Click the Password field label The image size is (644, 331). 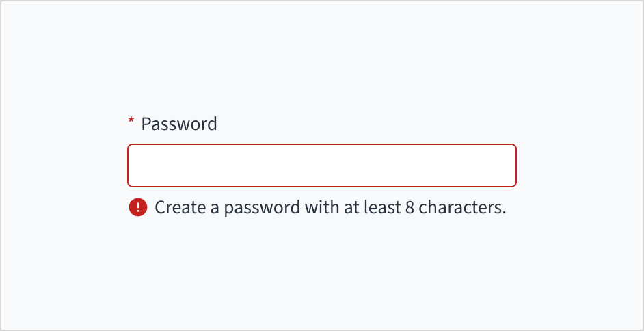[178, 124]
